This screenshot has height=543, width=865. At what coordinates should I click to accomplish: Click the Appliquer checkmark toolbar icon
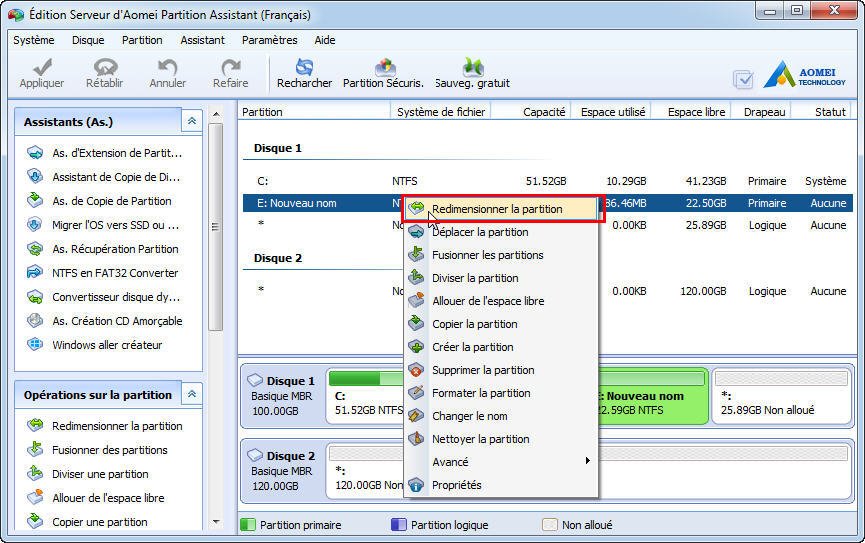click(42, 67)
